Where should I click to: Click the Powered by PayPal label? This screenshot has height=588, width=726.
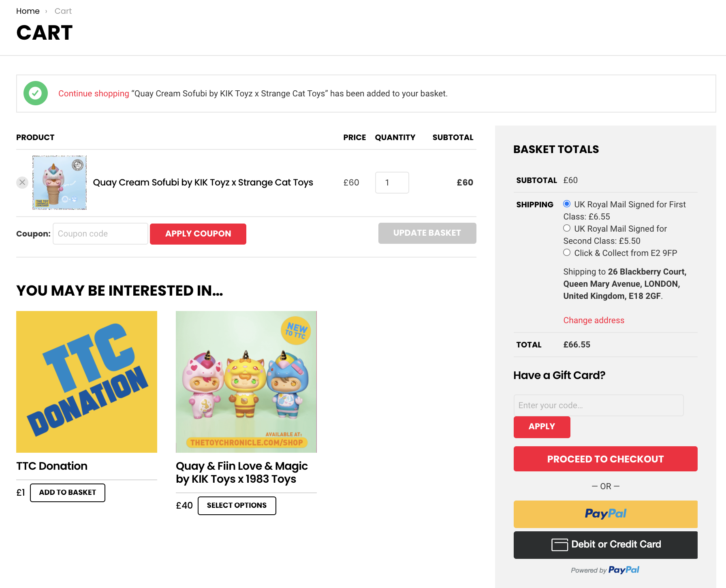coord(605,570)
